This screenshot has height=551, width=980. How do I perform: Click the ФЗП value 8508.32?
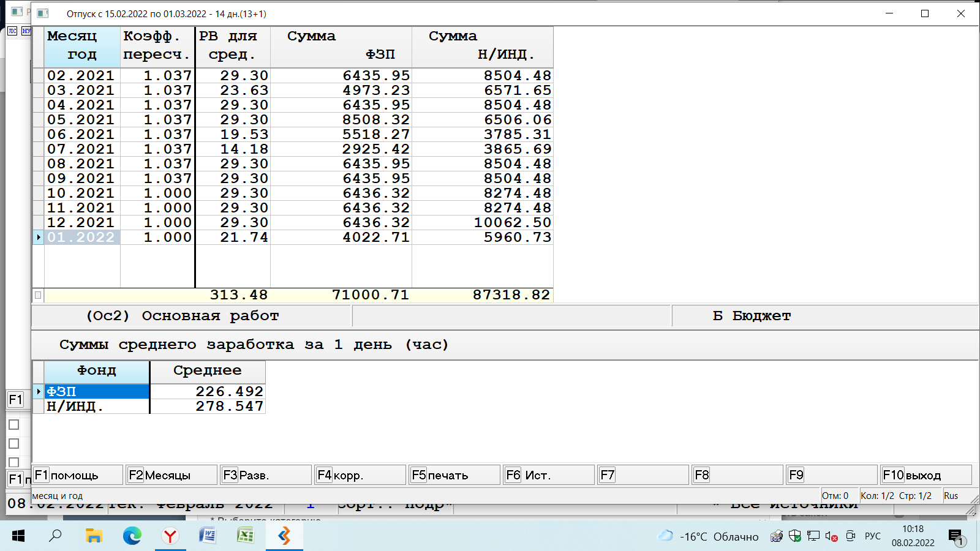coord(376,119)
